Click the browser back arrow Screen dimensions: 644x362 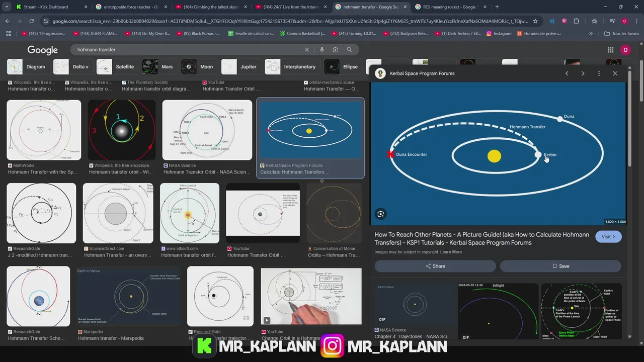(x=7, y=21)
